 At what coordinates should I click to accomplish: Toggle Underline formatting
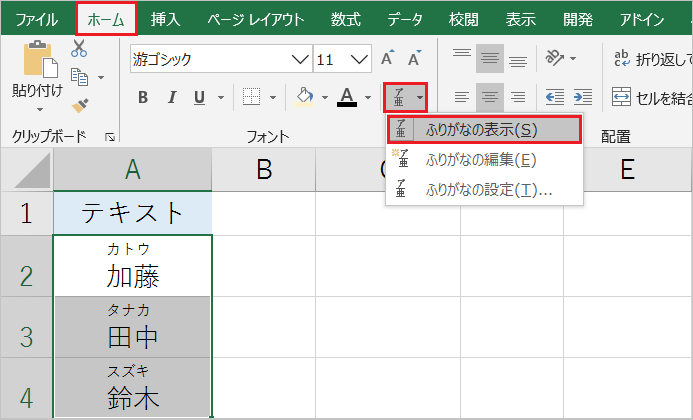tap(199, 97)
